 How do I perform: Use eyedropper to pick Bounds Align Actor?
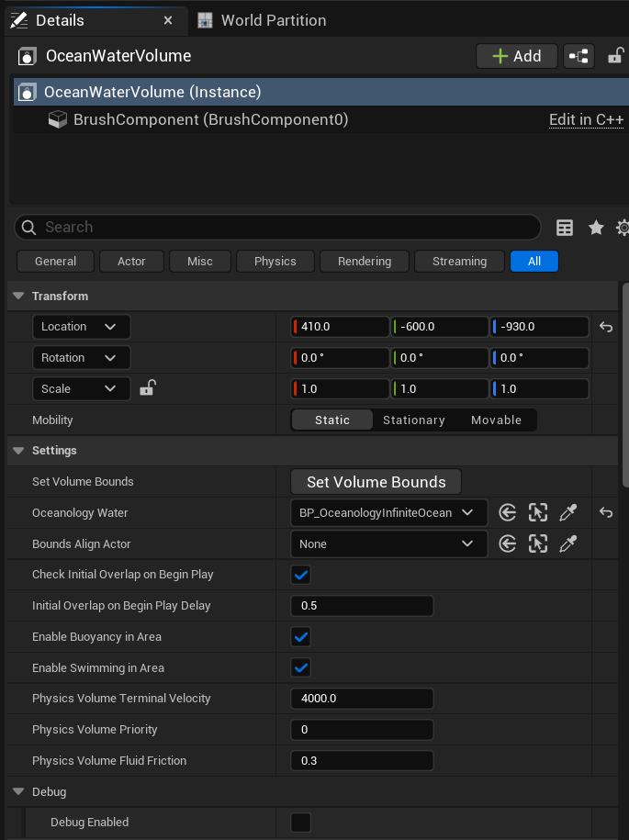[568, 543]
